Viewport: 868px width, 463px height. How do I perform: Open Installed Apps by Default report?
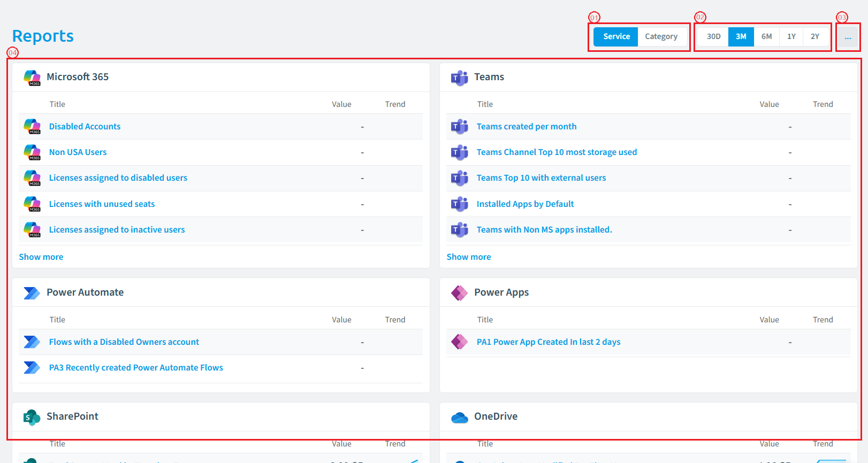tap(525, 204)
